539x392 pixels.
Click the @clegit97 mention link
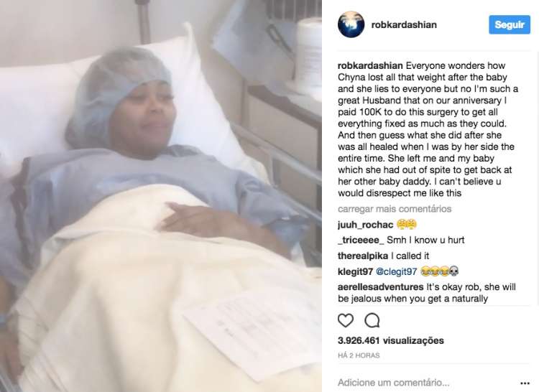pyautogui.click(x=396, y=271)
